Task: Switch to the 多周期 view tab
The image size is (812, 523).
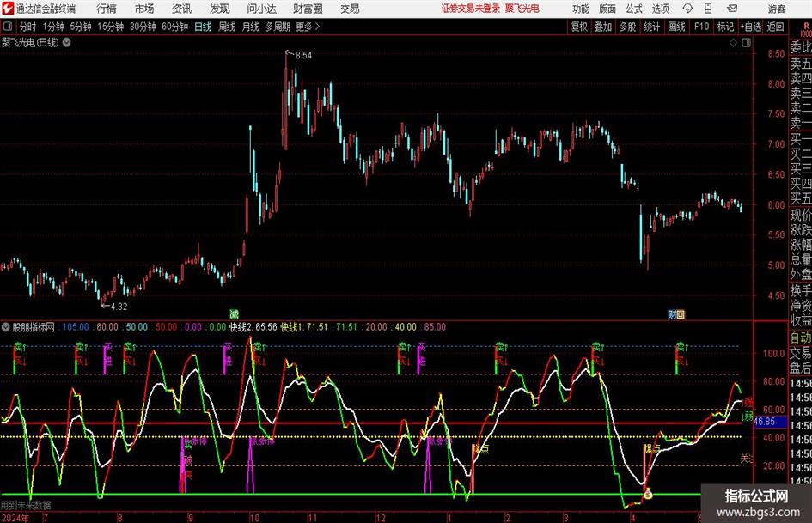Action: tap(278, 27)
